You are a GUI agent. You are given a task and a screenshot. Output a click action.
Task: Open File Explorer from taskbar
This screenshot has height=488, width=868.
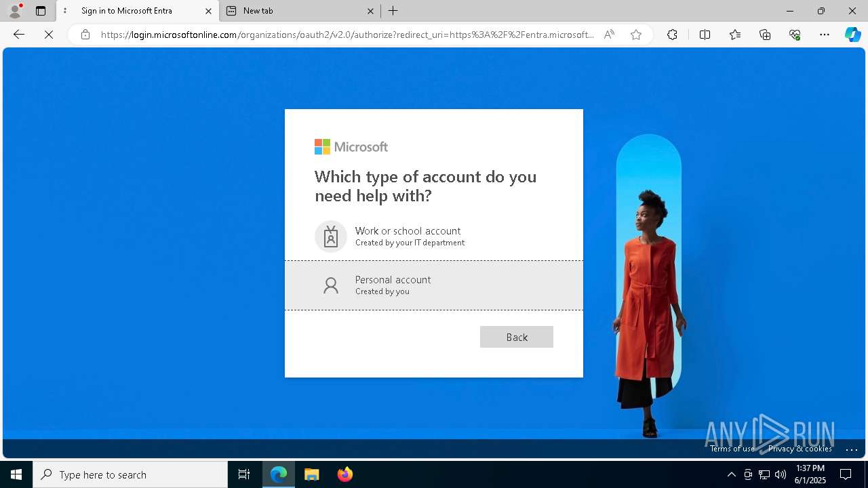(x=312, y=474)
